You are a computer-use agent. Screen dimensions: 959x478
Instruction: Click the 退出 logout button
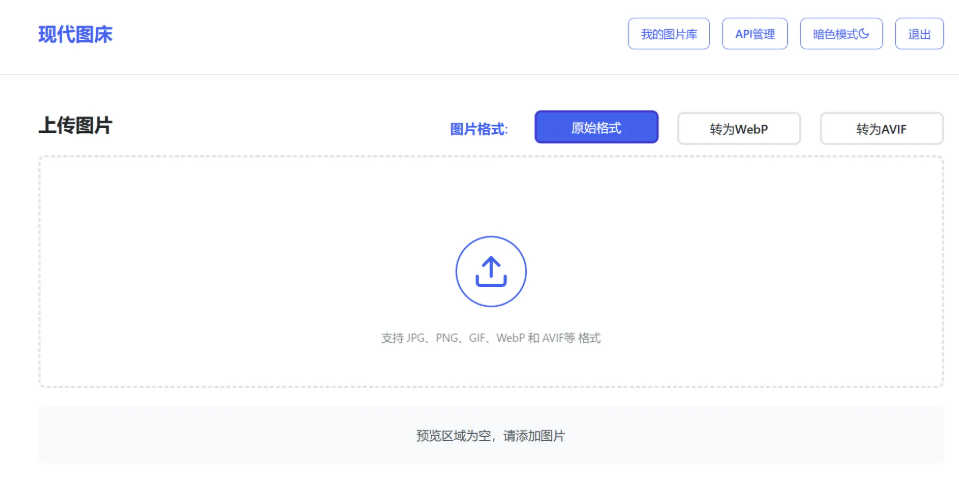coord(919,34)
